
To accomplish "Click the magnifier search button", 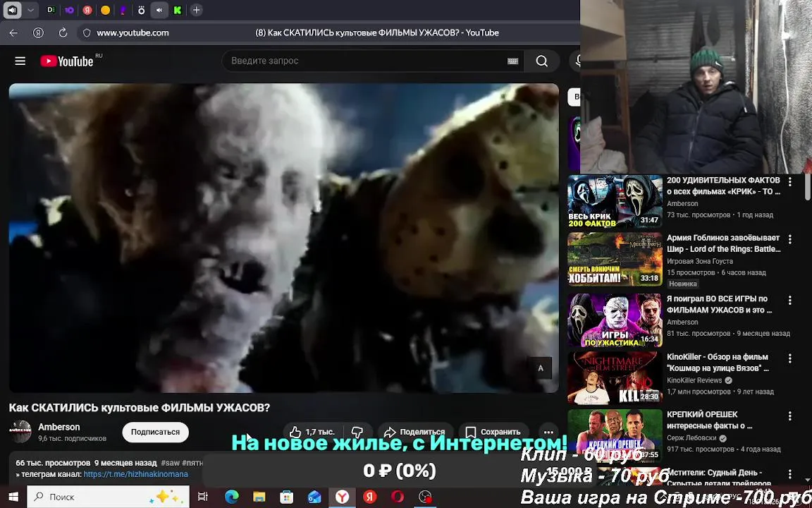I will tap(541, 61).
